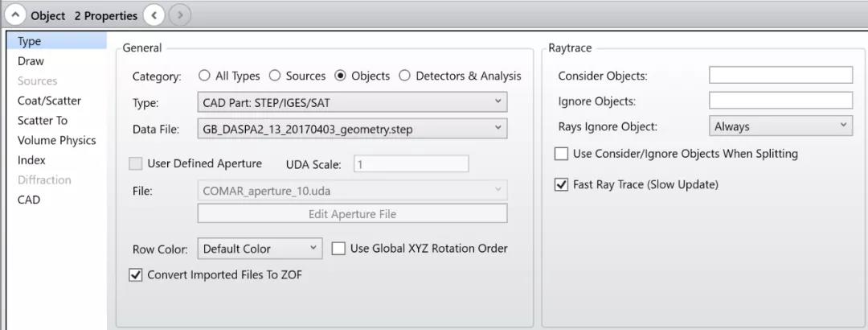Go to next object arrow
Viewport: 868px width, 330px height.
(181, 15)
